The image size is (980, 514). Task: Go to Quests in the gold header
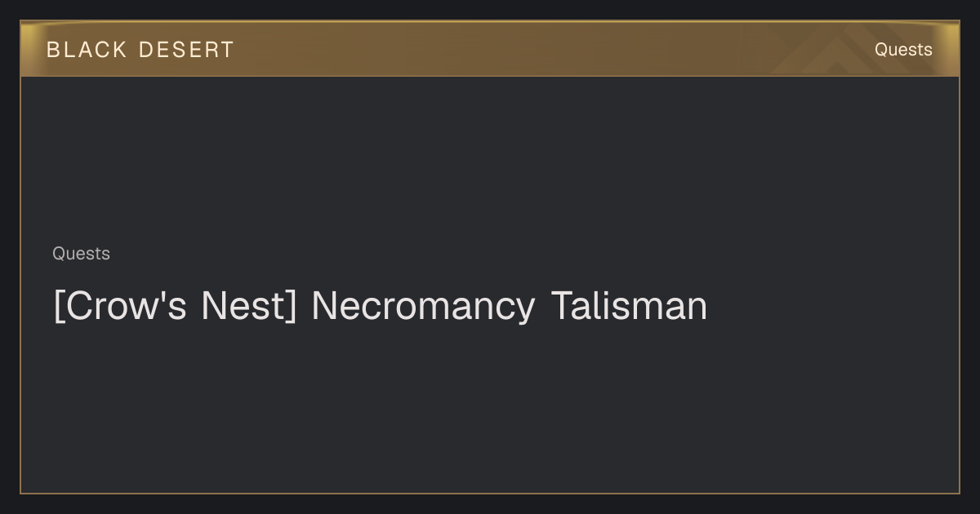click(x=903, y=50)
